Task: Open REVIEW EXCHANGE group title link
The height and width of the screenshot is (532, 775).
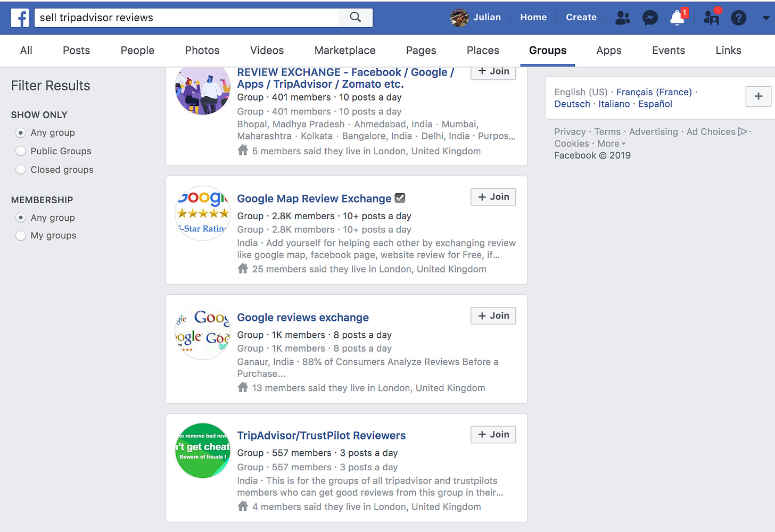Action: pyautogui.click(x=345, y=78)
